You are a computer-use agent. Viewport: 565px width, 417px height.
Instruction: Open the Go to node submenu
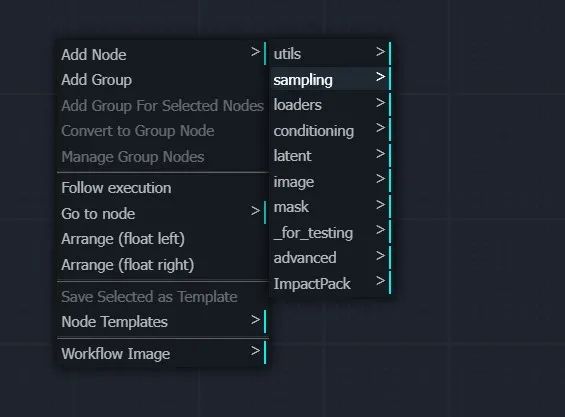[x=163, y=213]
